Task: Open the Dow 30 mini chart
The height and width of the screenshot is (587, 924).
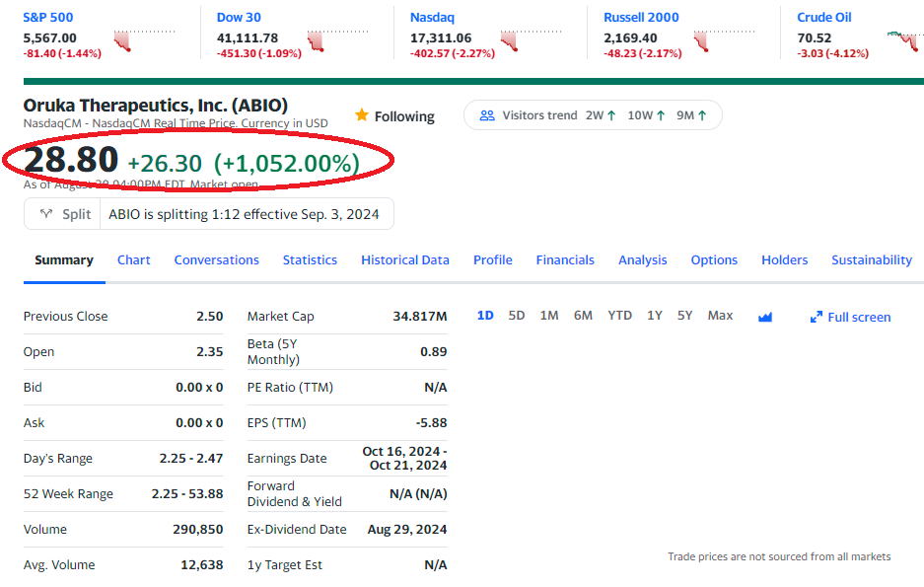Action: (337, 40)
